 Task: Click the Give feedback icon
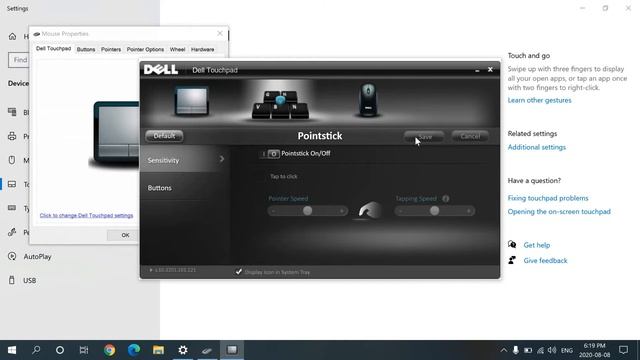tap(512, 260)
